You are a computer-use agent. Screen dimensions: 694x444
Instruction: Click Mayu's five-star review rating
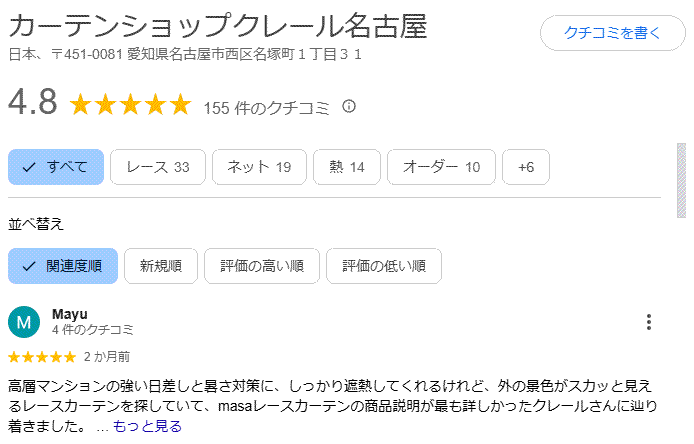42,357
